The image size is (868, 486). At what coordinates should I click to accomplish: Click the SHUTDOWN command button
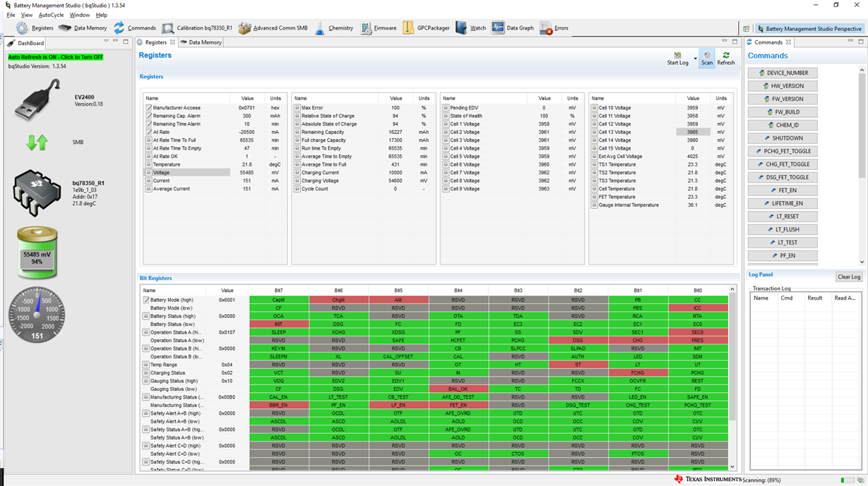point(783,138)
